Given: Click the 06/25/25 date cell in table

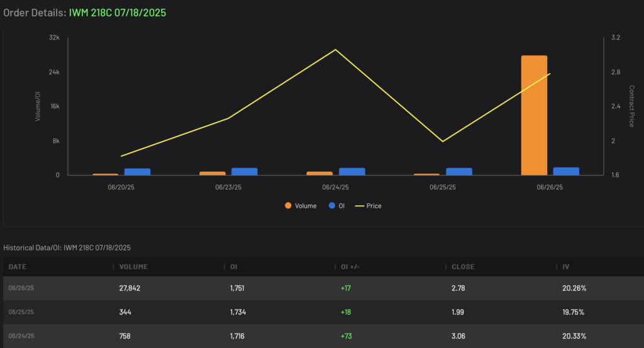Looking at the screenshot, I should (21, 312).
